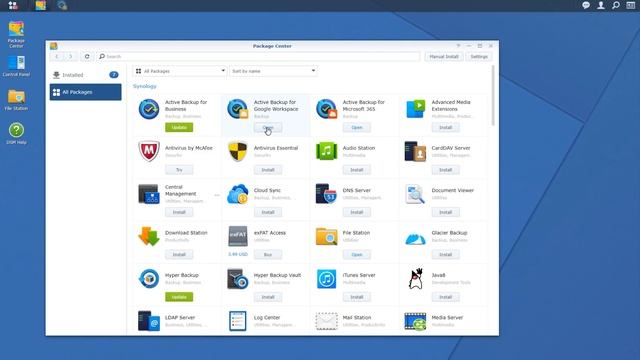
Task: Expand the All Packages category dropdown
Action: coord(180,71)
